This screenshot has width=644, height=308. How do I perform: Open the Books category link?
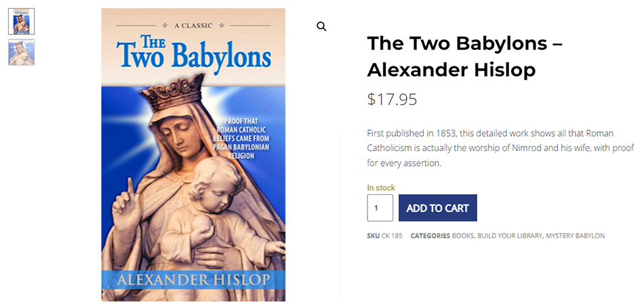463,236
